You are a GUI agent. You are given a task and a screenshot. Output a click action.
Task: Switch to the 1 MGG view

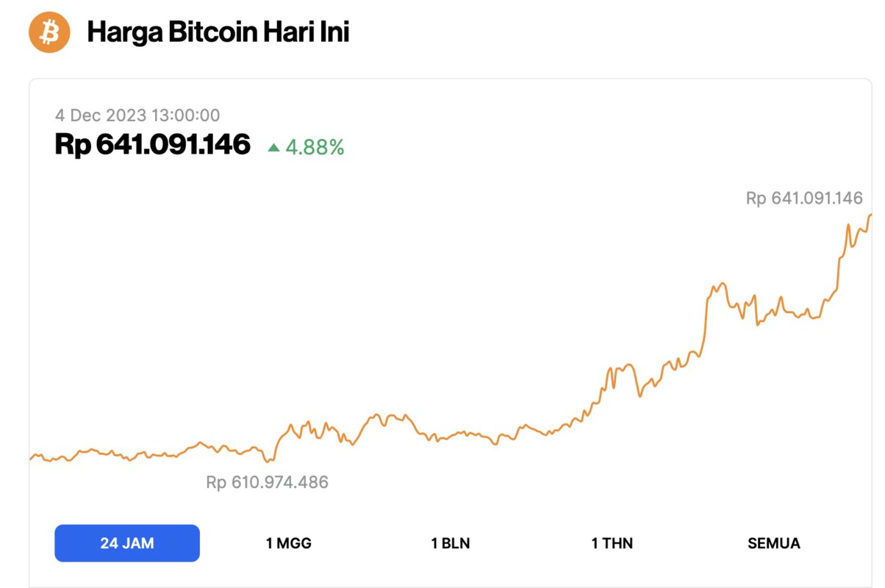288,543
